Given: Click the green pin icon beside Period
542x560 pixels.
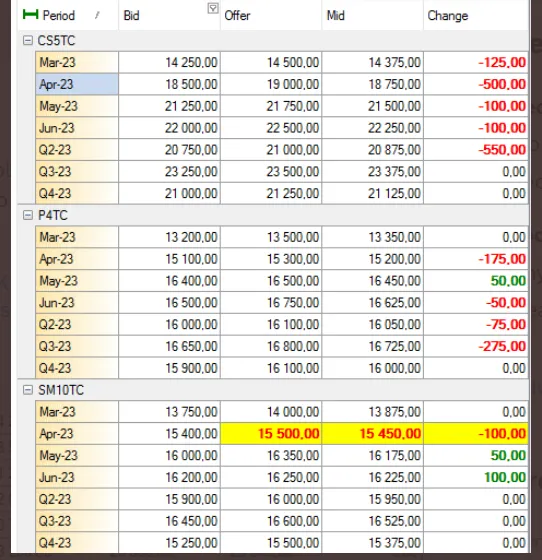Looking at the screenshot, I should [x=30, y=14].
